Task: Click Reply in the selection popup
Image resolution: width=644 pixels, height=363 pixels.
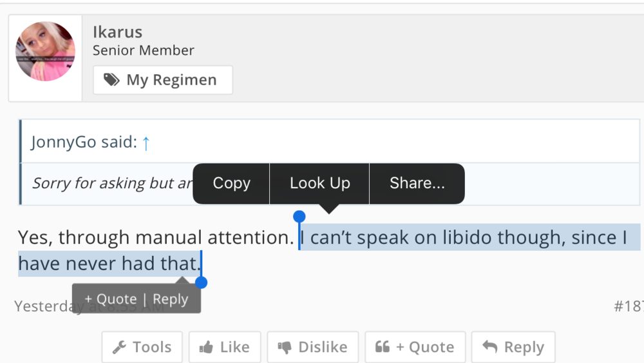Action: tap(171, 299)
